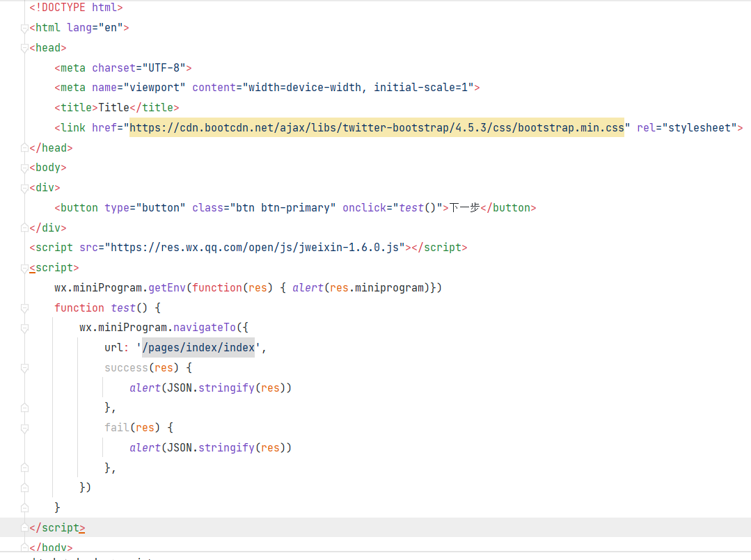This screenshot has width=751, height=560.
Task: Click the rel="stylesheet" attribute
Action: (687, 128)
